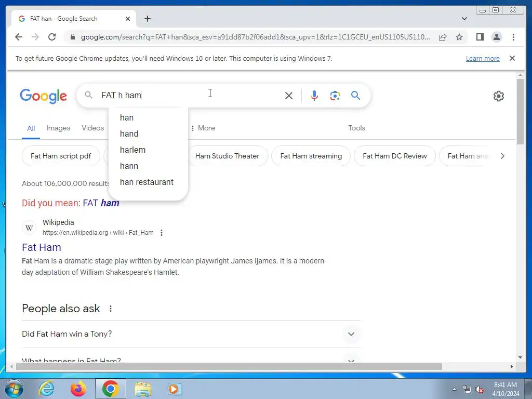532x399 pixels.
Task: Open the search Tools options
Action: [356, 128]
